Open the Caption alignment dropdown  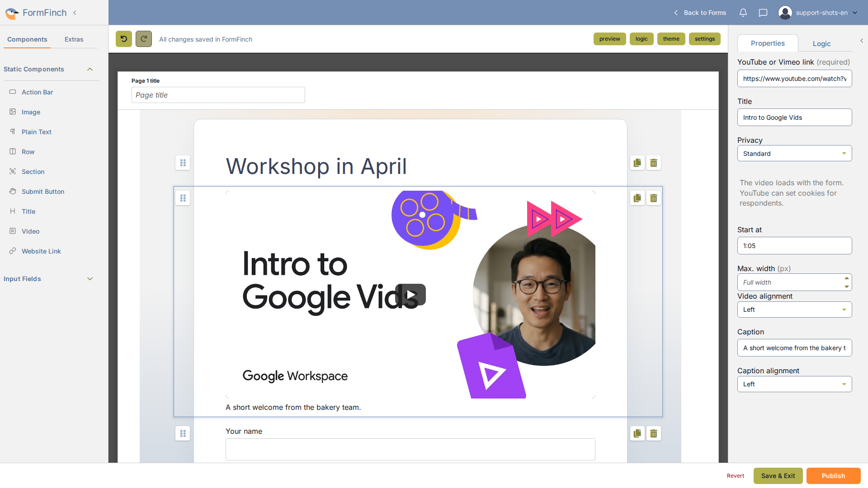point(794,384)
